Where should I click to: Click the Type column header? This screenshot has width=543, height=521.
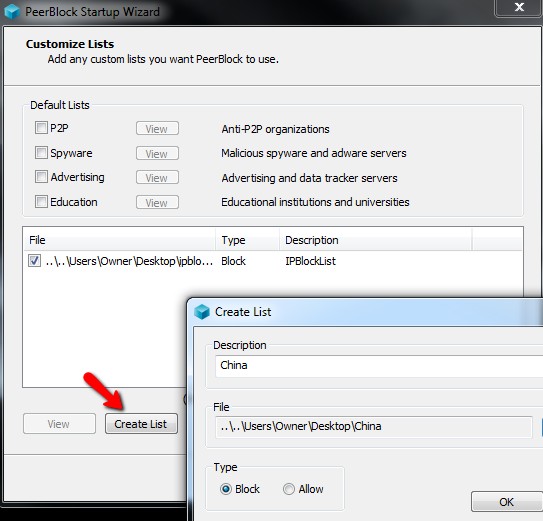pyautogui.click(x=247, y=240)
